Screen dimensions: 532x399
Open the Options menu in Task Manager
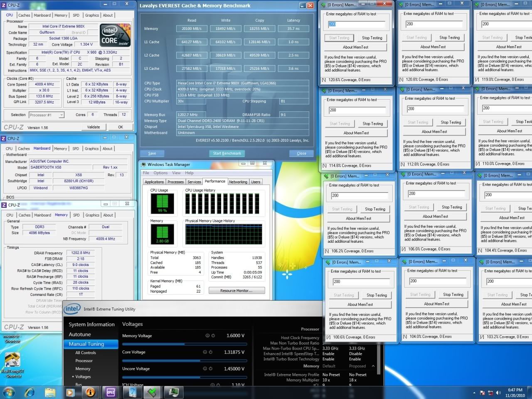coord(160,173)
